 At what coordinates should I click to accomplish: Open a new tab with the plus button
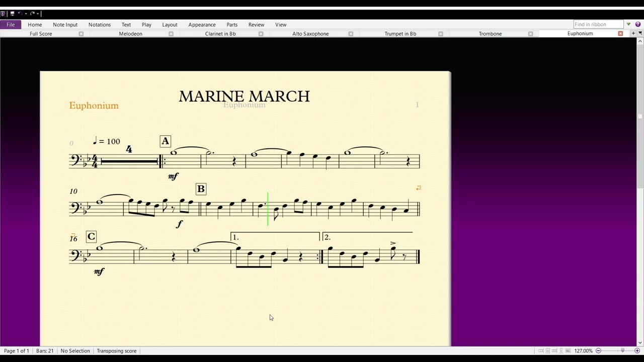[633, 33]
